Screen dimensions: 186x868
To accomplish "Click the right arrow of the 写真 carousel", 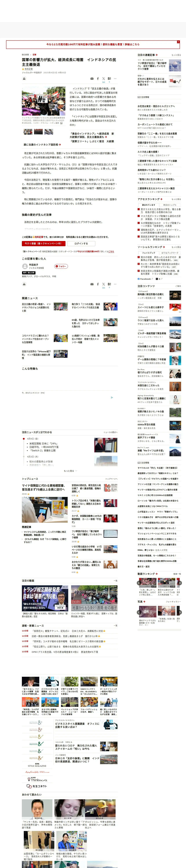I will pyautogui.click(x=180, y=612).
